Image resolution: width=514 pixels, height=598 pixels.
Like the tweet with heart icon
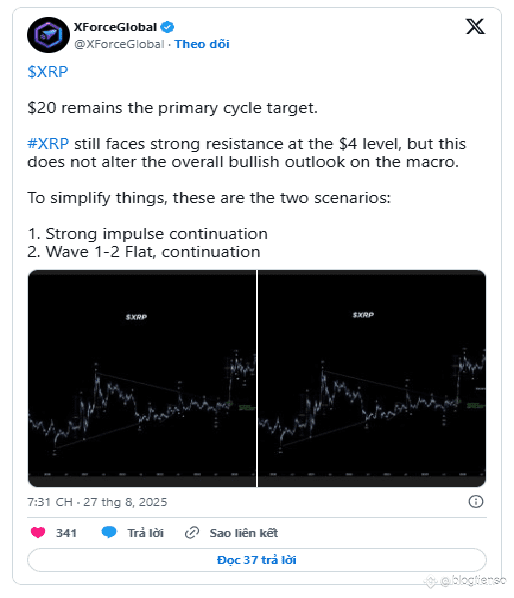(x=38, y=532)
